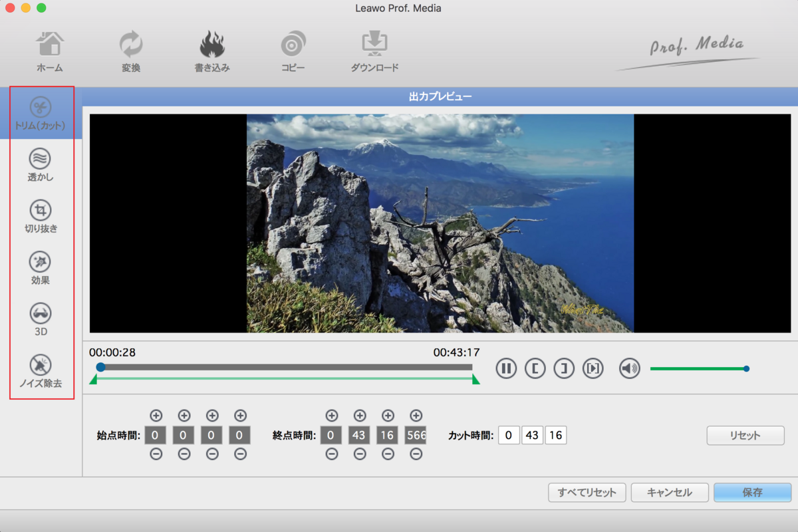Set trim end point with right bracket button
798x532 pixels.
click(564, 368)
